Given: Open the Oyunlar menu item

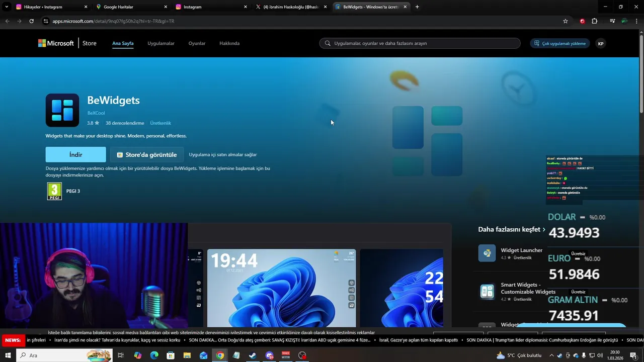Looking at the screenshot, I should coord(197,43).
